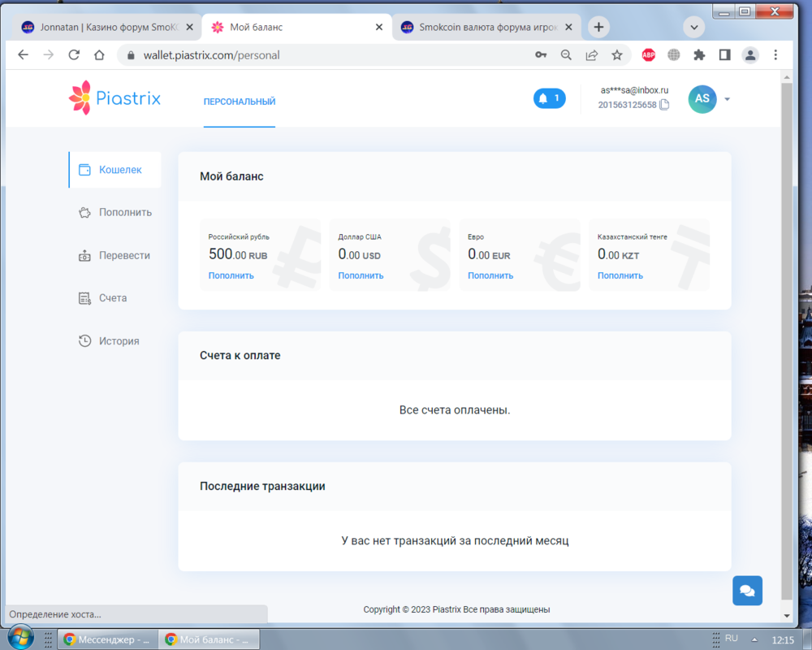Click Пополнить under Российский рубль
Viewport: 812px width, 650px height.
(x=231, y=275)
